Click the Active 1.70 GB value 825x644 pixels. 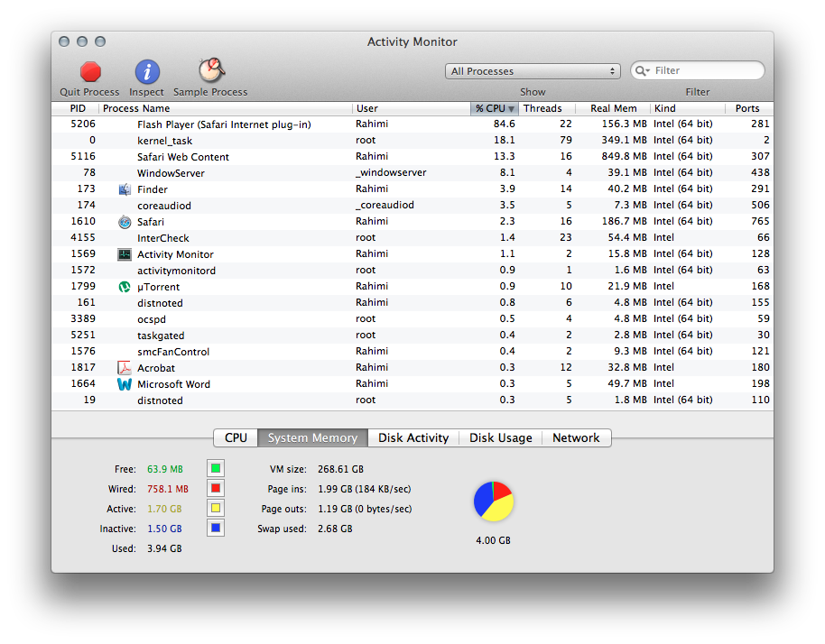click(x=164, y=509)
